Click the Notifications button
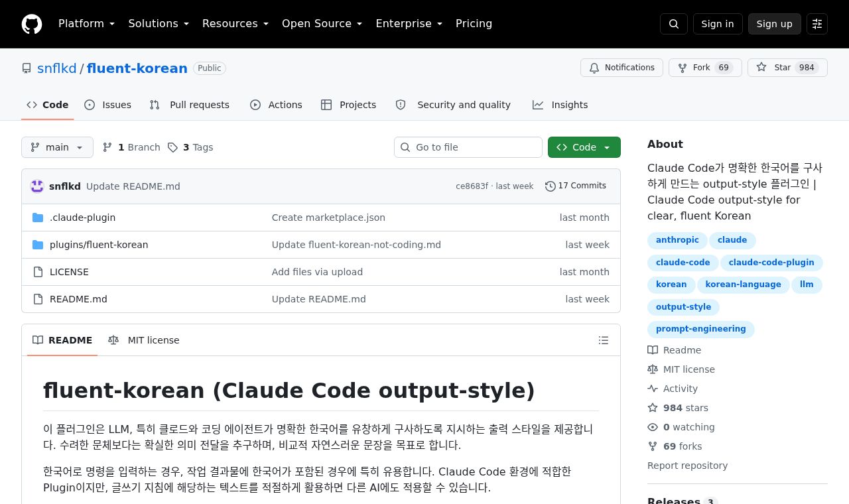 point(621,68)
